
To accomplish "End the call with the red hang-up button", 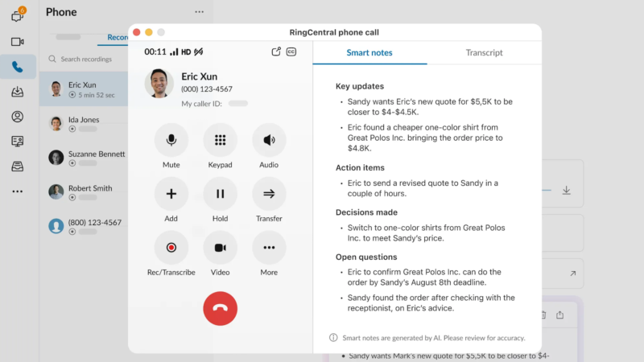I will (220, 309).
